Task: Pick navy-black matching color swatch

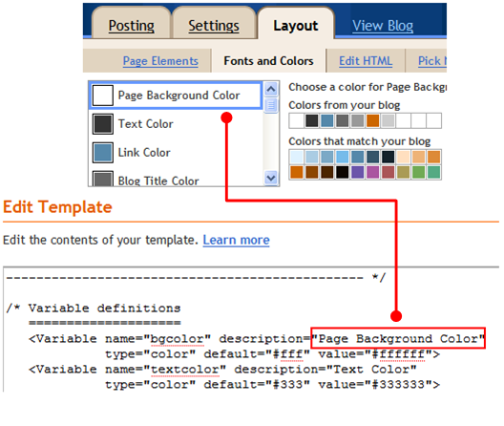Action: [x=388, y=157]
